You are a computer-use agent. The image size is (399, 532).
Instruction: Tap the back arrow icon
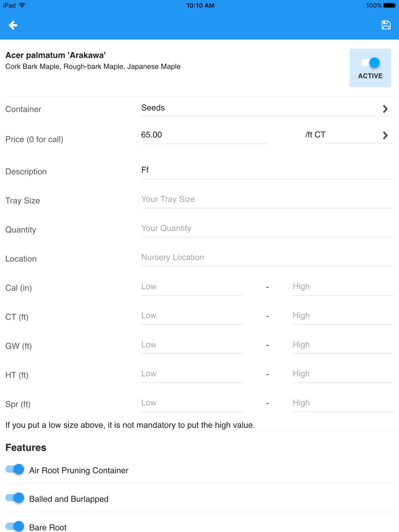(13, 26)
